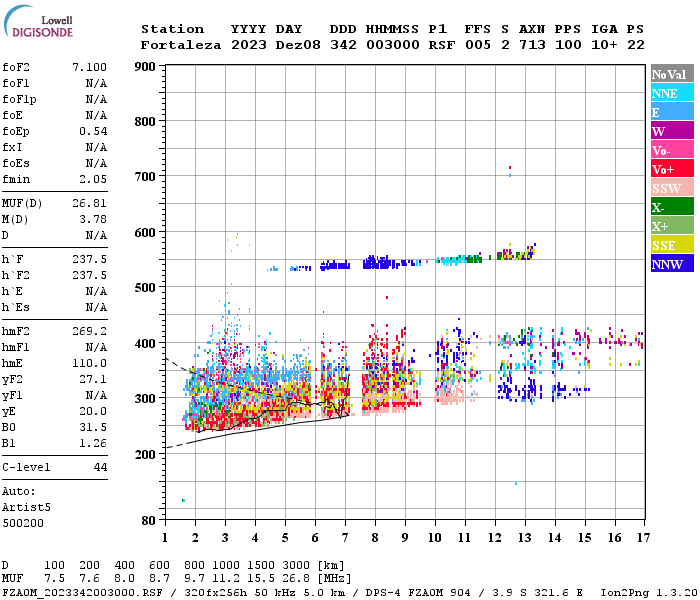Click the MUF(D) value 26.81
Screen dimensions: 700x600
tap(89, 204)
